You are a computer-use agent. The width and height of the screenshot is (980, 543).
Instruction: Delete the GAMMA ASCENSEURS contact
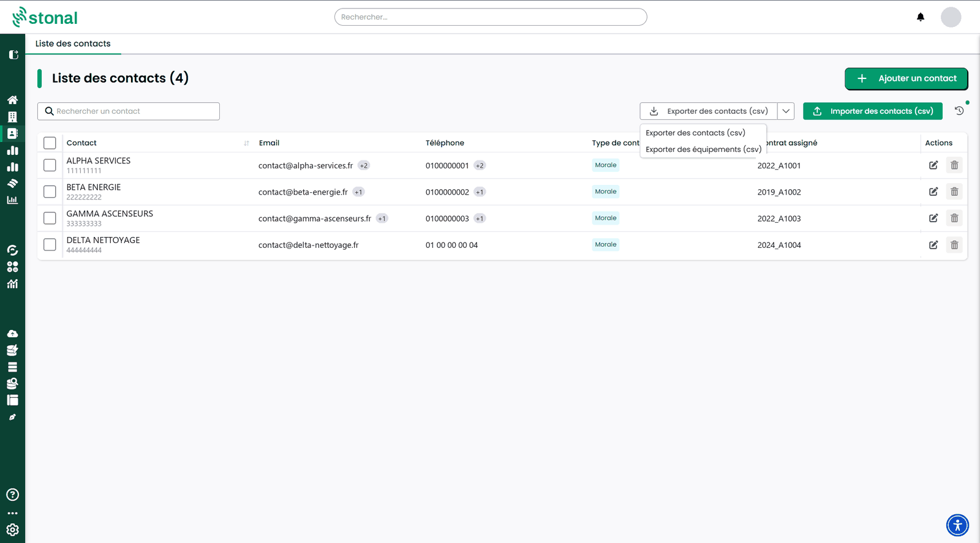pyautogui.click(x=954, y=218)
